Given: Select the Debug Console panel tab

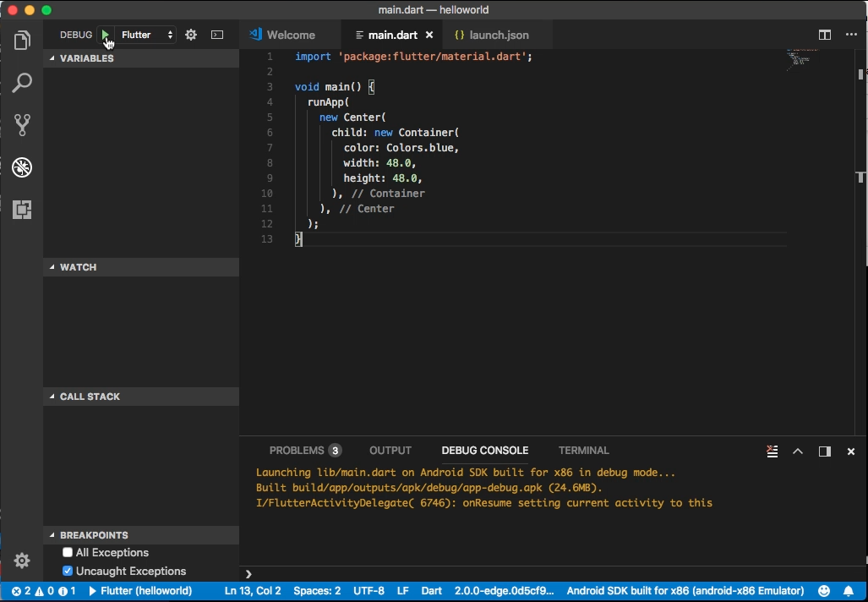Looking at the screenshot, I should pos(485,451).
